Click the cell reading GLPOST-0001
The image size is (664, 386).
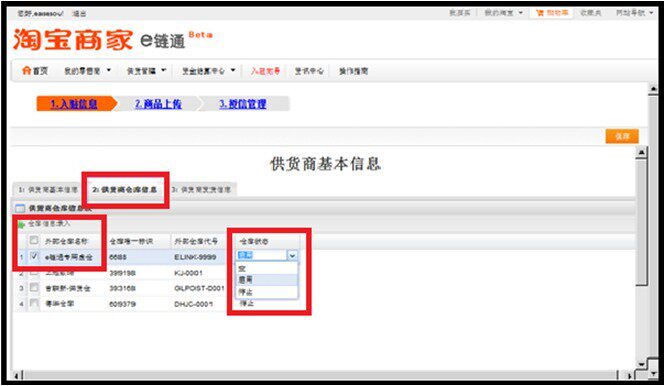[x=199, y=288]
